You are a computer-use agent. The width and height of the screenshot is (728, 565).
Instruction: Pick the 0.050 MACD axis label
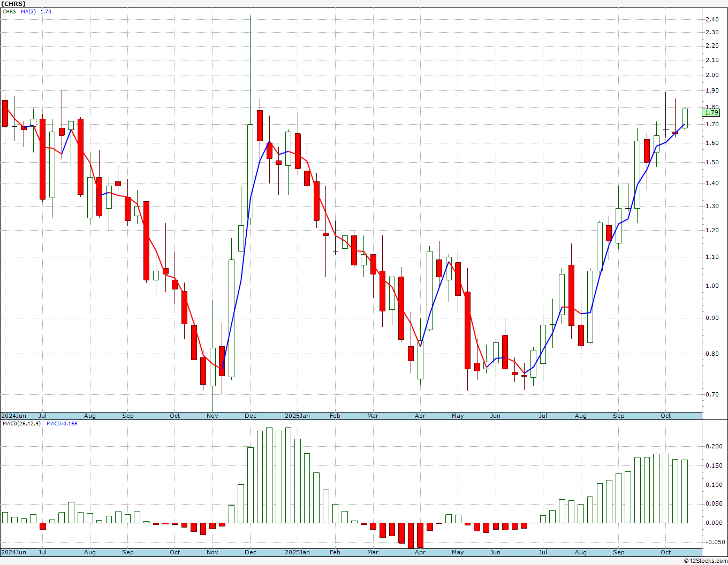coord(714,503)
